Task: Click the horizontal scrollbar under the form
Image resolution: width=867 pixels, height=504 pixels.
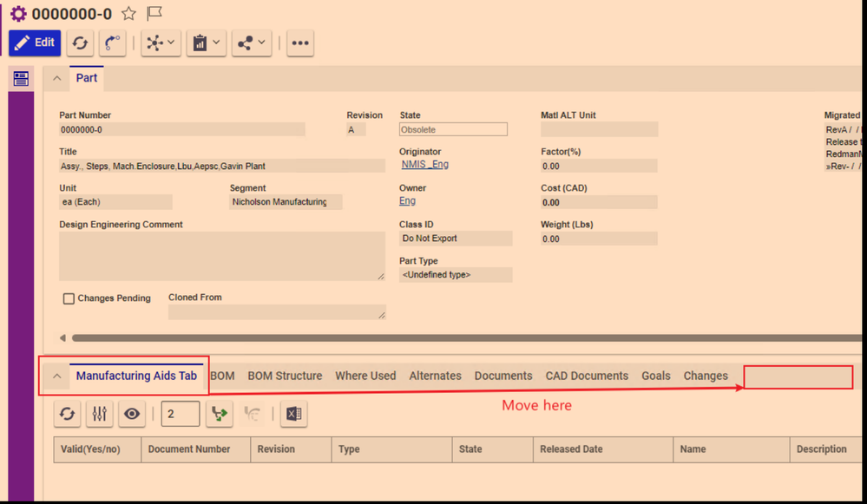Action: (434, 337)
